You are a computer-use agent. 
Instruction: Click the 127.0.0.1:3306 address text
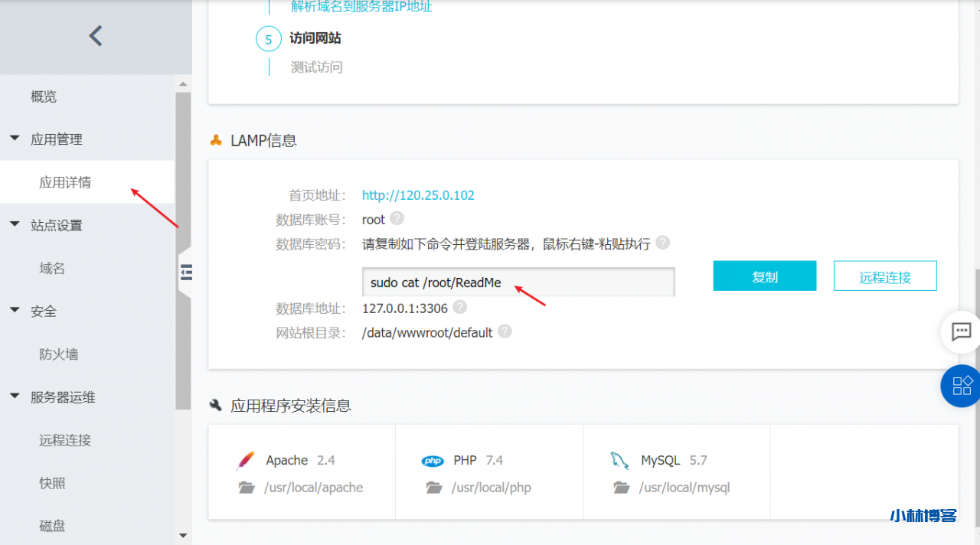(x=404, y=308)
